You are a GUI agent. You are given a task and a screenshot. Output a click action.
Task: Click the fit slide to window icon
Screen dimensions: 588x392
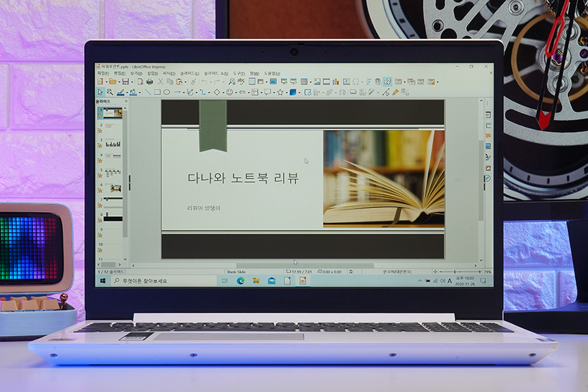[x=435, y=271]
